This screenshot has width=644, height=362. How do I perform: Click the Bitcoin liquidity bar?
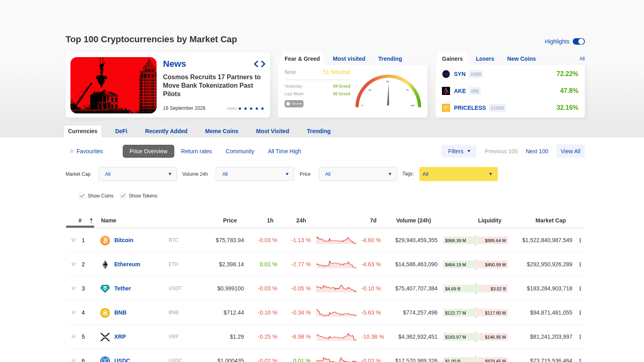coord(475,241)
